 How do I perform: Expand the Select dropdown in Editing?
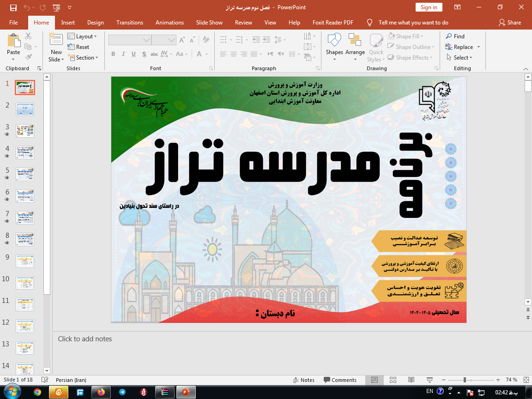point(459,58)
